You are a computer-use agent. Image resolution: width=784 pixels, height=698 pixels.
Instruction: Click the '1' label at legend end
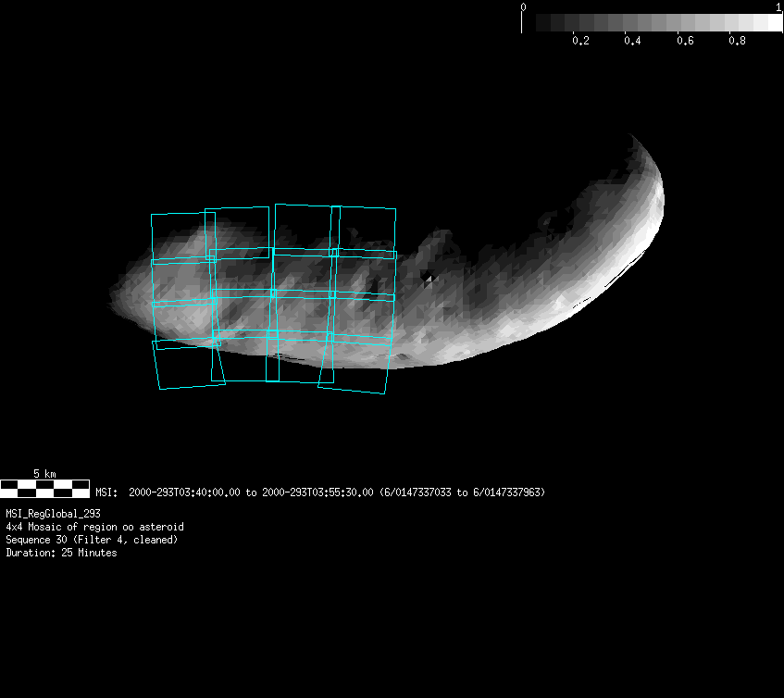pyautogui.click(x=778, y=7)
